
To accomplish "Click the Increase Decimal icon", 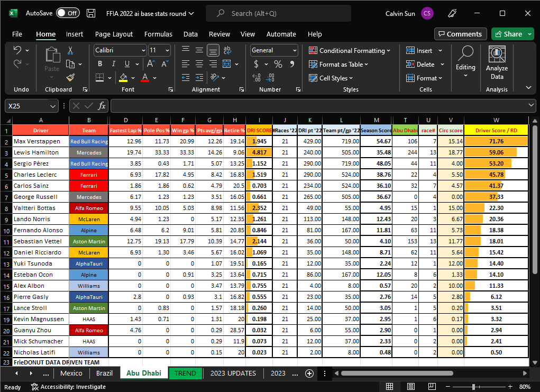I will click(x=256, y=78).
